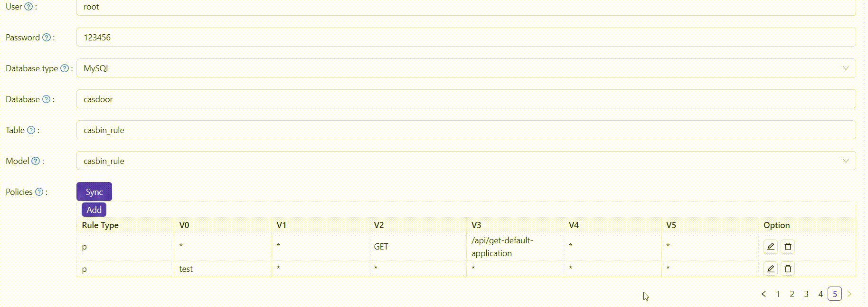Click into the Password input field
The image size is (868, 307).
point(465,38)
